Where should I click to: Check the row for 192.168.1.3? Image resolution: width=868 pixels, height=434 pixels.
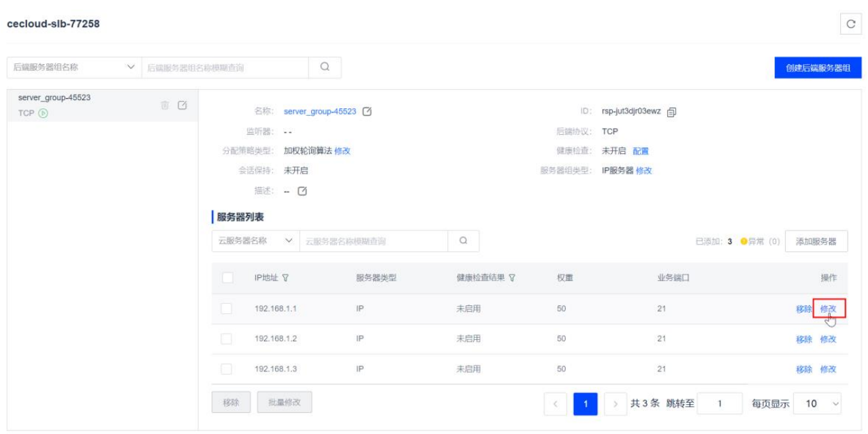[x=227, y=369]
